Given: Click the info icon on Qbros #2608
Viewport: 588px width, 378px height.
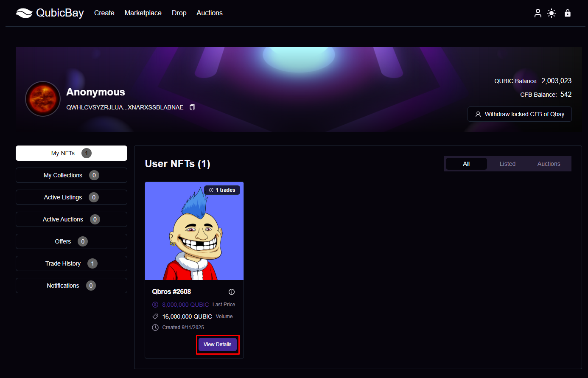Looking at the screenshot, I should pos(232,292).
